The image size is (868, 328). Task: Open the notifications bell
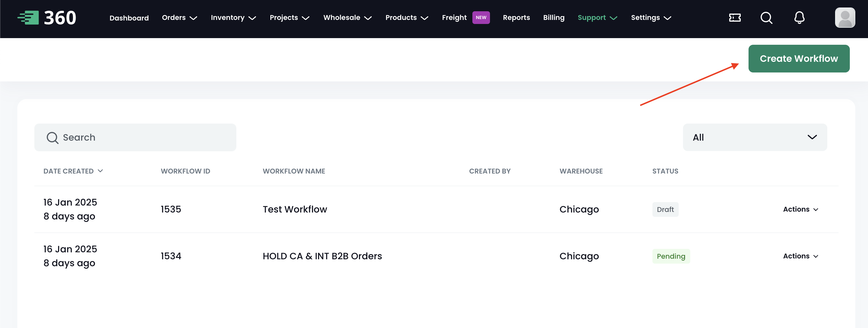tap(799, 18)
